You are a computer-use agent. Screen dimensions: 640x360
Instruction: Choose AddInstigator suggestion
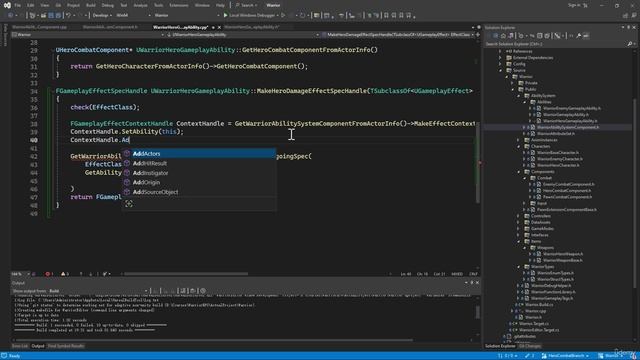199,173
